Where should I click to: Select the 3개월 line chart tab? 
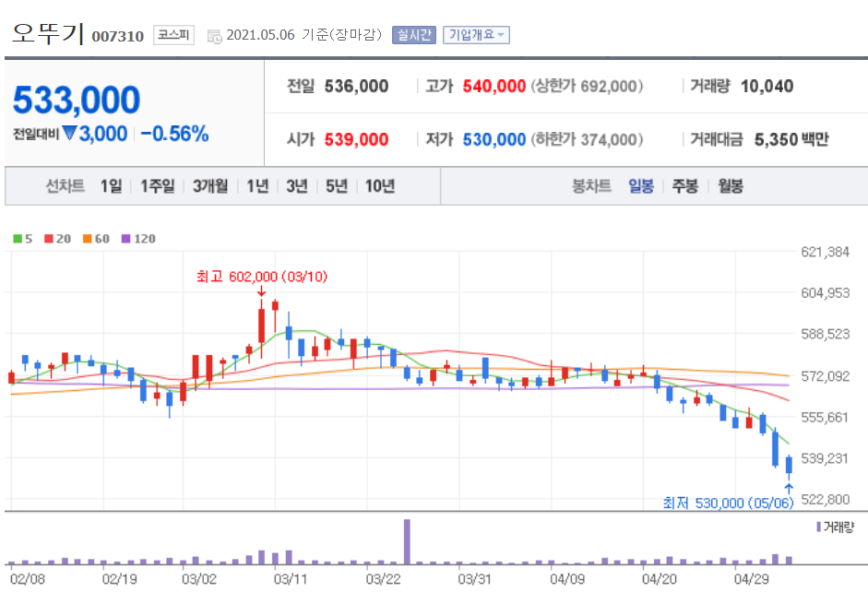[x=209, y=186]
